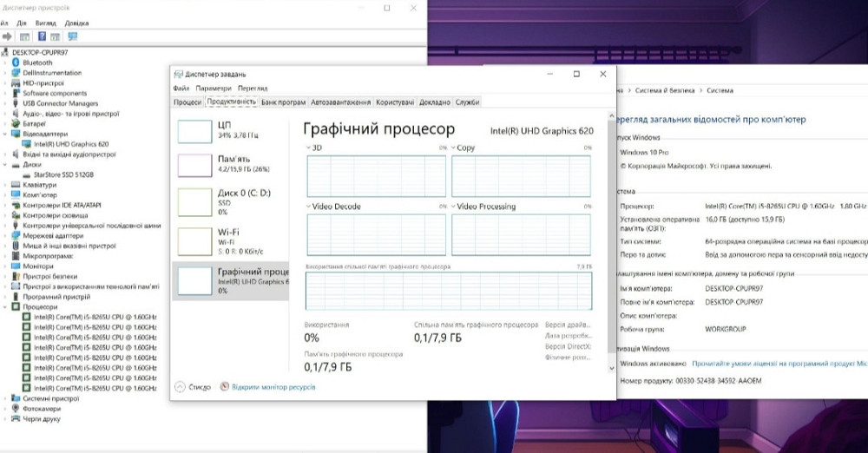Screen dimensions: 868x453
Task: Open the Video Decode engine dropdown
Action: click(309, 207)
